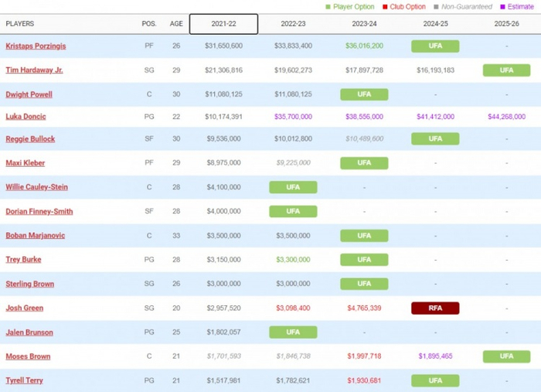Open Jalen Brunson player link
Viewport: 541px width, 392px height.
pos(29,332)
